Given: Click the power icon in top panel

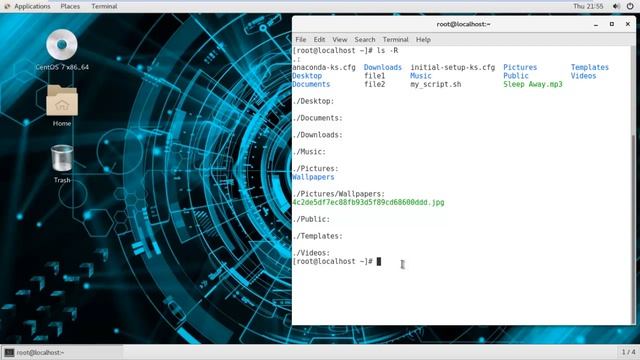Looking at the screenshot, I should pyautogui.click(x=630, y=6).
